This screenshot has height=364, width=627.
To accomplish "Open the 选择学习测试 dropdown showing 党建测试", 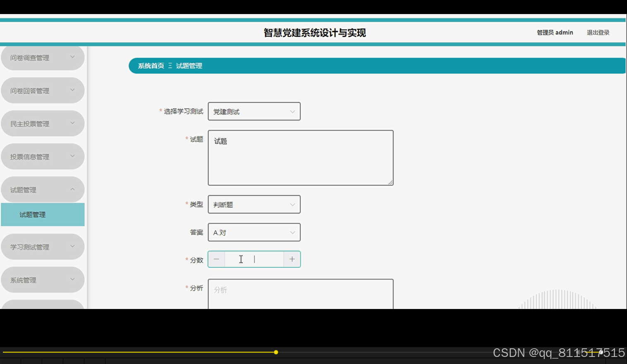I will pyautogui.click(x=254, y=111).
